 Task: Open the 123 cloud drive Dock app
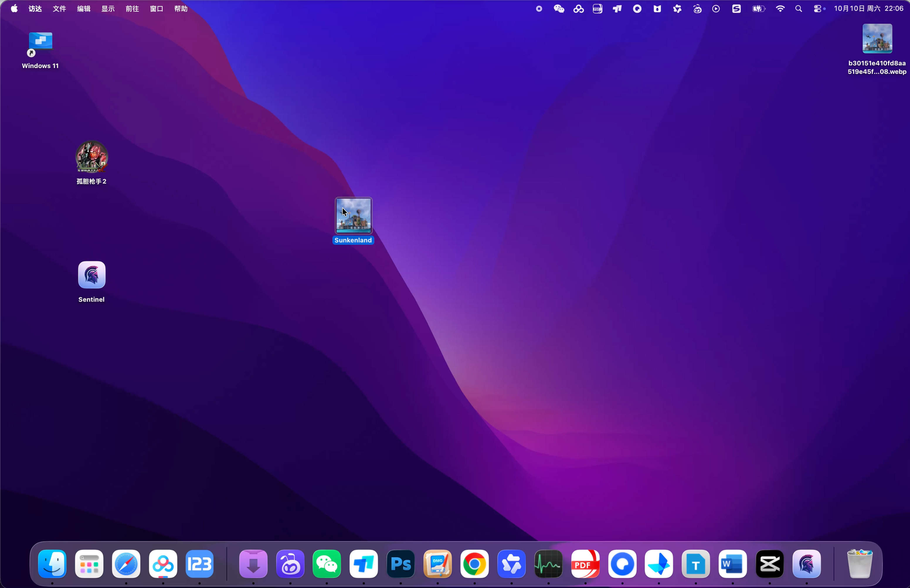200,564
